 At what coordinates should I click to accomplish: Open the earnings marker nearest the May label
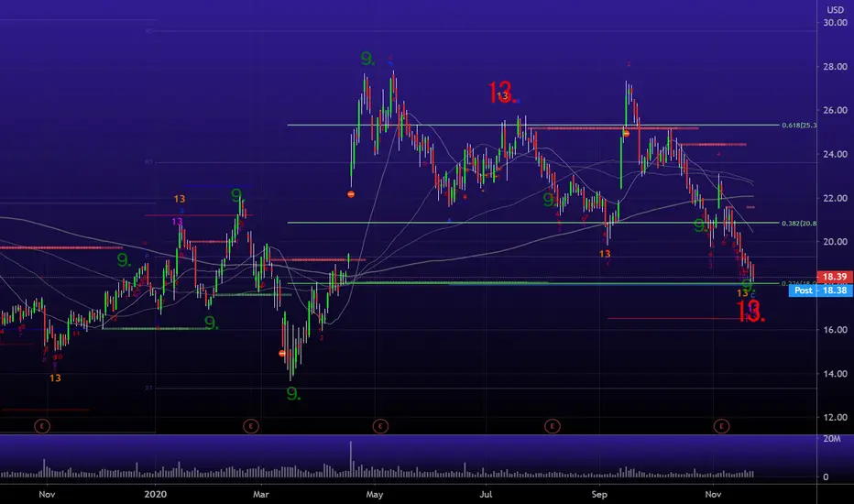coord(380,426)
